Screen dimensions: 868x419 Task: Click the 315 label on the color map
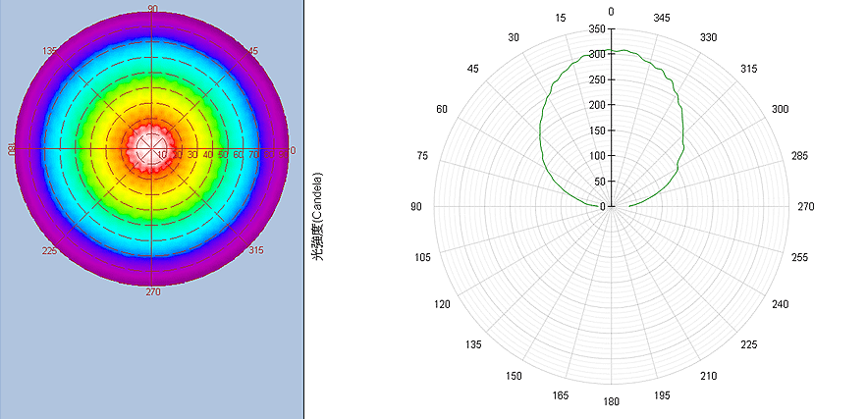click(256, 250)
